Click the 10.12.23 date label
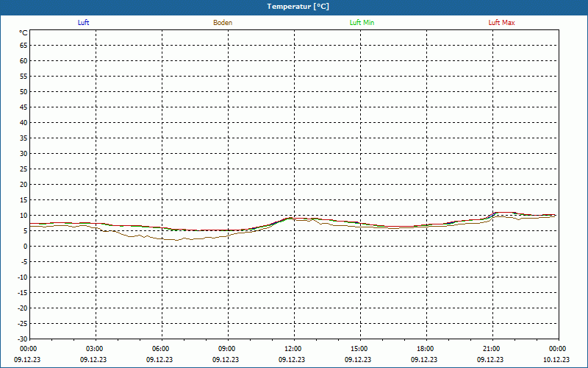This screenshot has height=368, width=588. [x=556, y=360]
